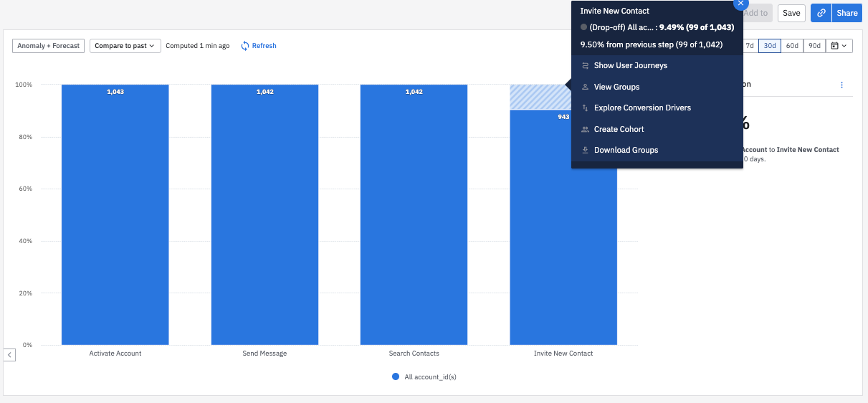Select the 30d date range
The height and width of the screenshot is (403, 868).
(x=769, y=46)
